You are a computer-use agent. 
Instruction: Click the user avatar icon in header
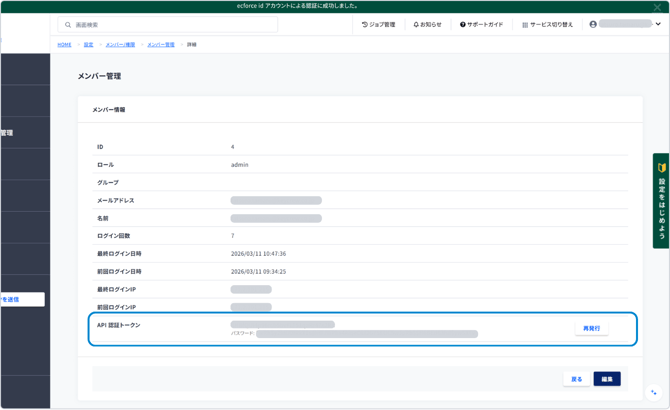[x=593, y=24]
